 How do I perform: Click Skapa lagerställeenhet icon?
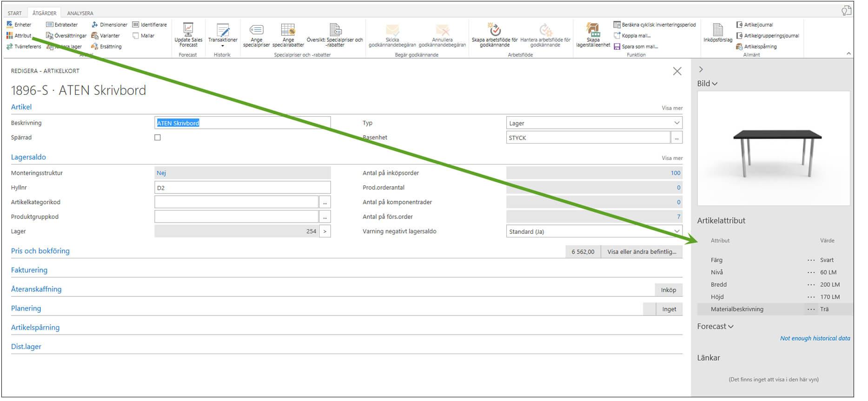point(593,30)
